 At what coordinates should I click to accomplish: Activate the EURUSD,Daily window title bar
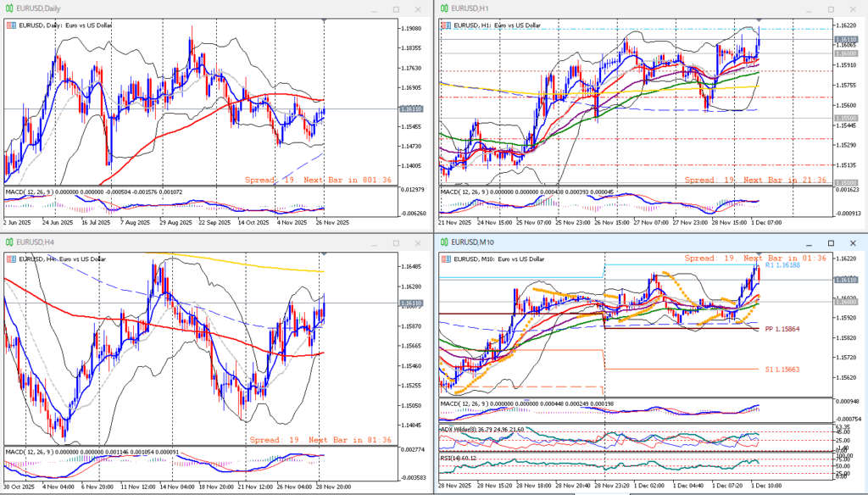tap(170, 8)
